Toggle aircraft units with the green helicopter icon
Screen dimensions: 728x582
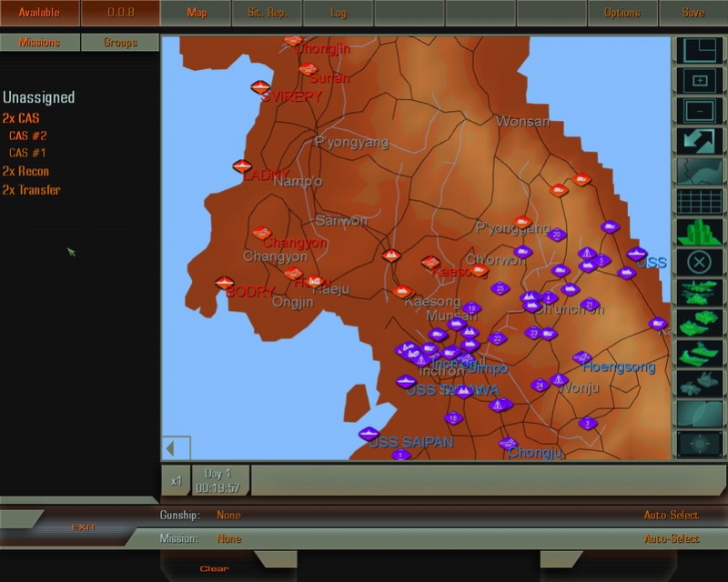click(699, 293)
